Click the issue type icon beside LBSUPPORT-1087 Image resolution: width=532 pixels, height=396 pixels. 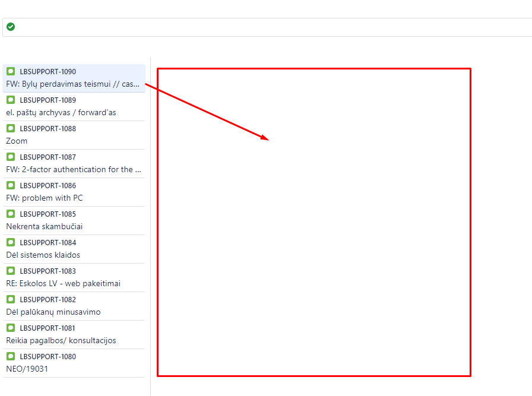(10, 157)
